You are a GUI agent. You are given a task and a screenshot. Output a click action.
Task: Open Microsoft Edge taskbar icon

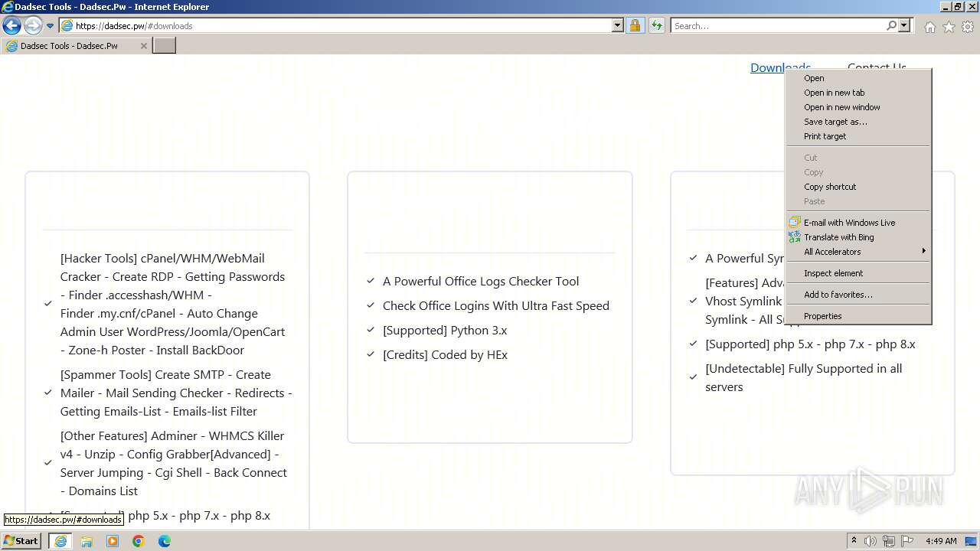[165, 541]
